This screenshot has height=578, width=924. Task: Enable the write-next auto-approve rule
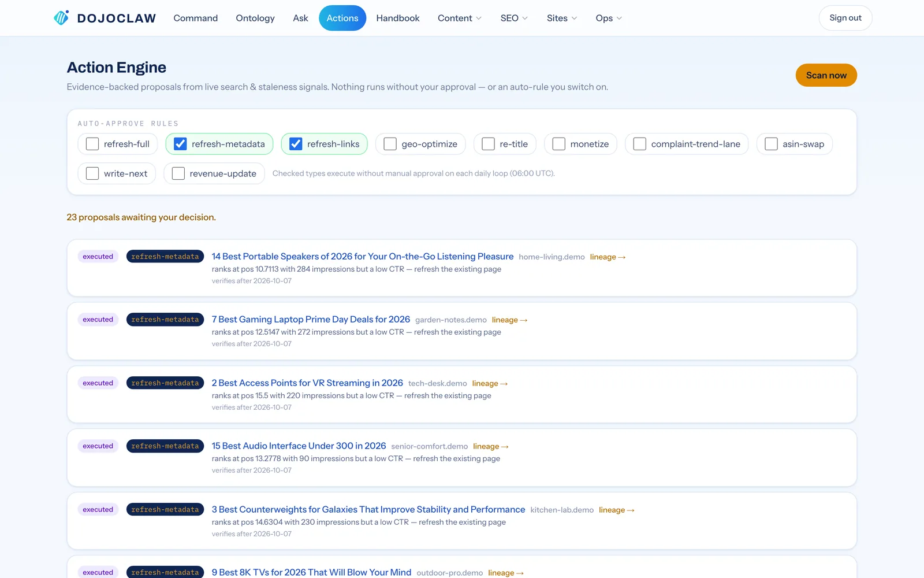point(92,173)
